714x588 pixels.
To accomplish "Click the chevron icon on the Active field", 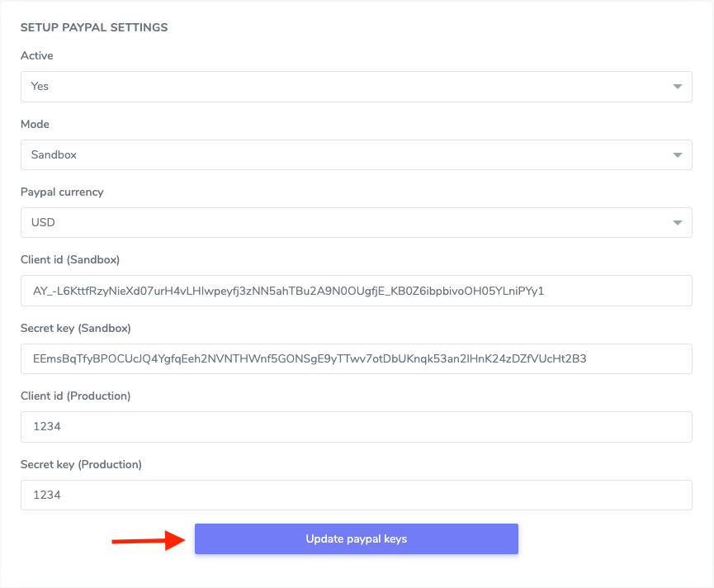I will pos(677,86).
